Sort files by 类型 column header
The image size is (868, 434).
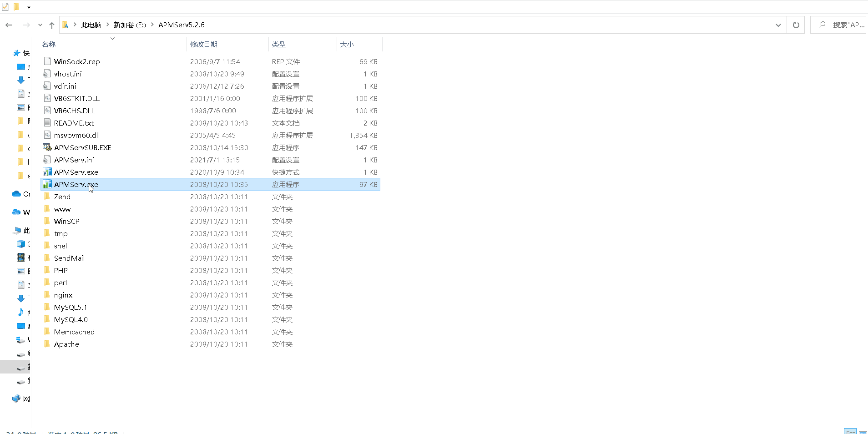pyautogui.click(x=279, y=44)
